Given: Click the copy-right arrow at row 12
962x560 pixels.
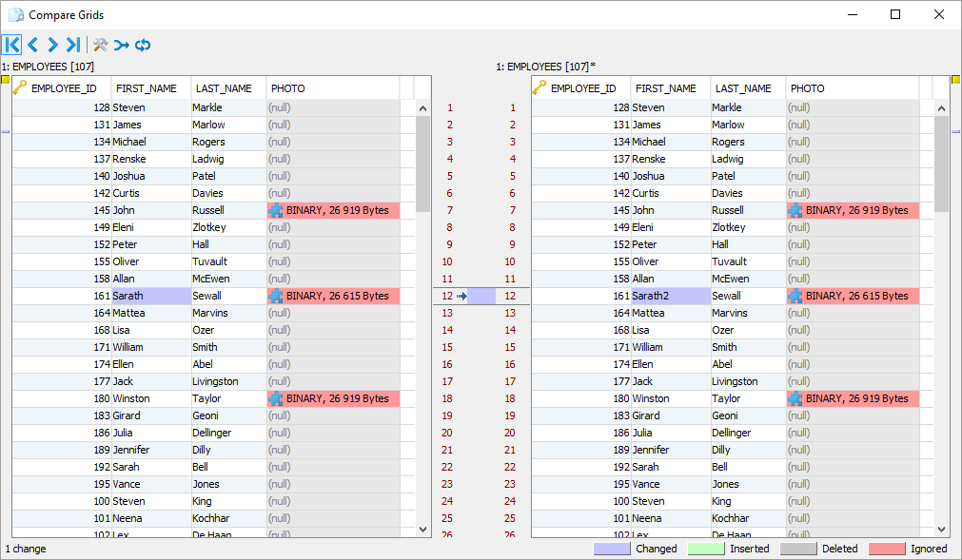Looking at the screenshot, I should pyautogui.click(x=462, y=296).
